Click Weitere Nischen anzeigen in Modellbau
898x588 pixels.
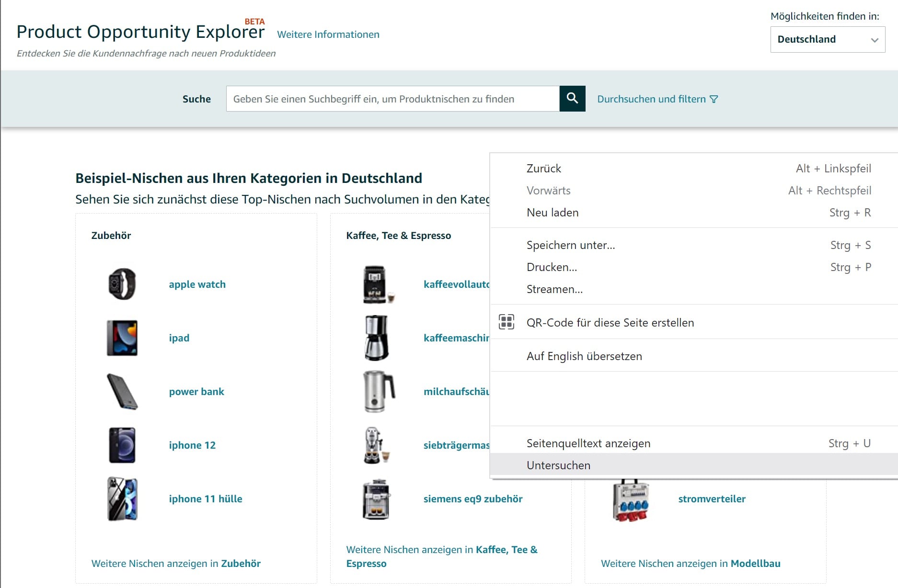[x=691, y=564]
